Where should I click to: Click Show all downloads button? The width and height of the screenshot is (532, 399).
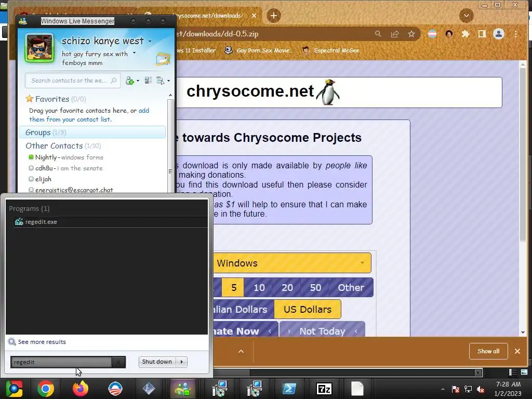point(488,351)
